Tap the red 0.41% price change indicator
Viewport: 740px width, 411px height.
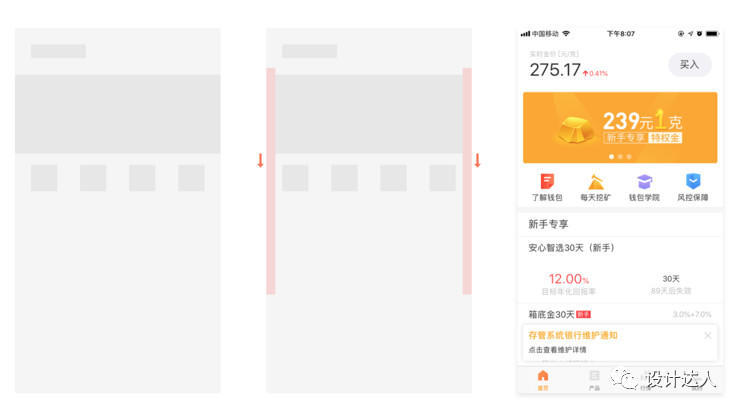pos(595,74)
